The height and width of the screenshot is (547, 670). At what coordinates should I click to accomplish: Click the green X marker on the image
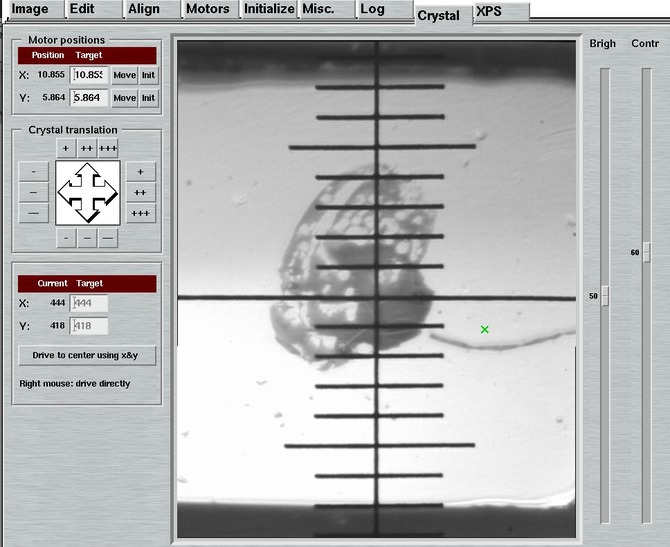pos(485,329)
